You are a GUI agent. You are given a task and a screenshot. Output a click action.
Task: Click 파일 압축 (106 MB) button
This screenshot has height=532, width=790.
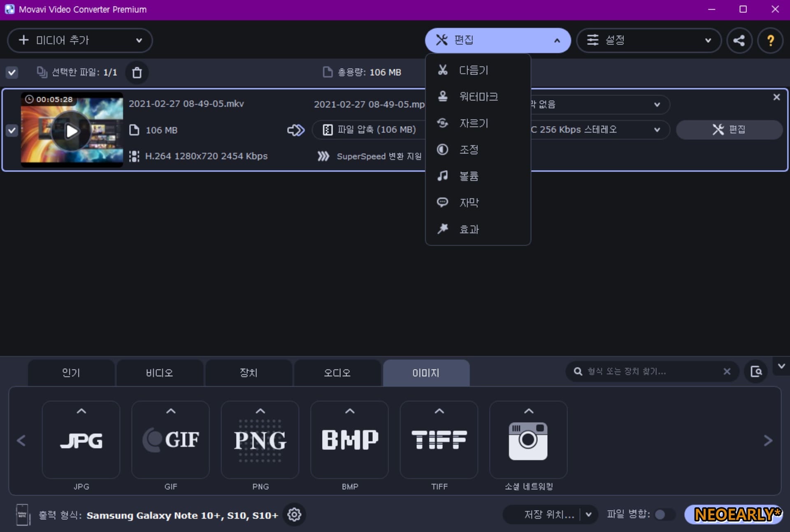coord(369,130)
